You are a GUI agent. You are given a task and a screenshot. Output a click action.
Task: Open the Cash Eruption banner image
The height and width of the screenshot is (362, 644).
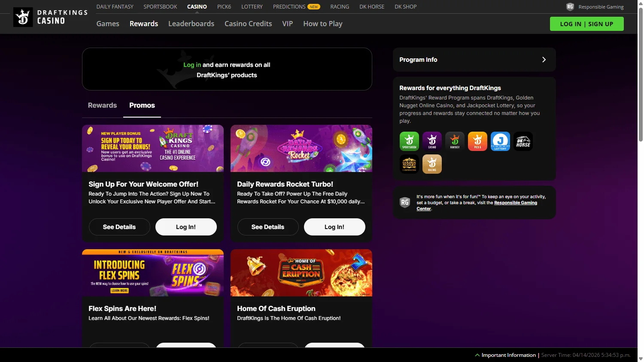click(301, 273)
